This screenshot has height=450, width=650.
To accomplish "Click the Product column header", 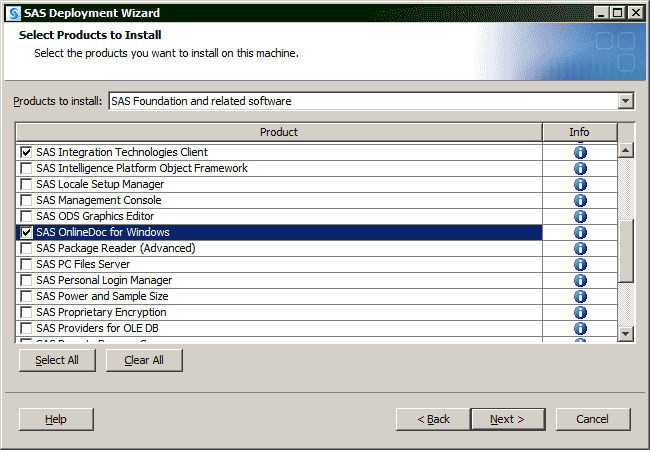I will (279, 132).
